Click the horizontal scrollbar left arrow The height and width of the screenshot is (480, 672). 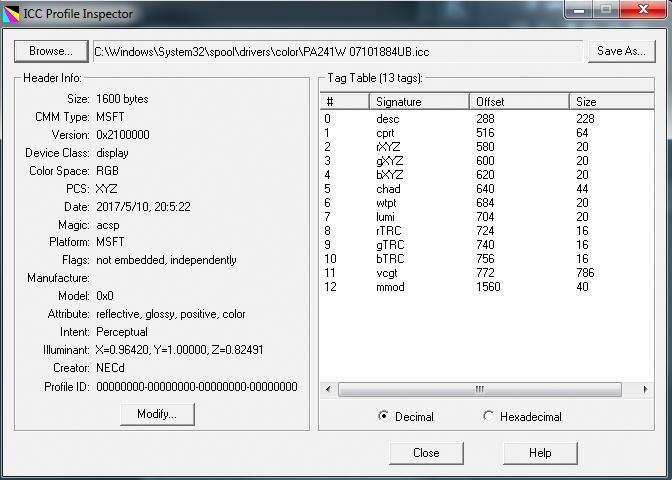(x=329, y=390)
